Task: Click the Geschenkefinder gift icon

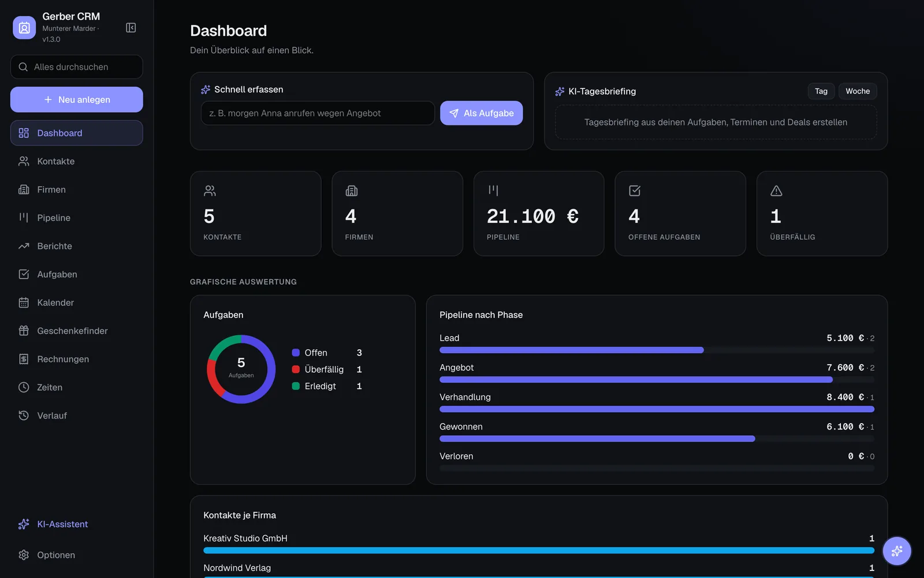Action: pyautogui.click(x=24, y=331)
